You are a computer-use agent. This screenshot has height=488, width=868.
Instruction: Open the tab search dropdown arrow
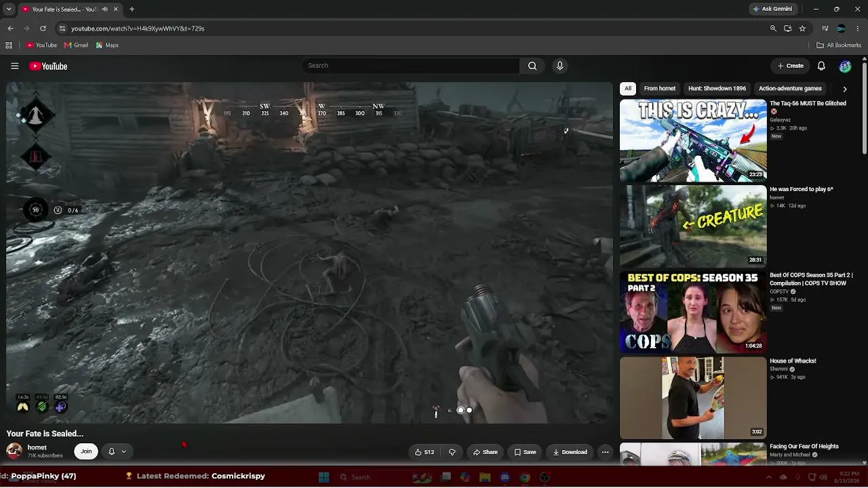point(9,9)
